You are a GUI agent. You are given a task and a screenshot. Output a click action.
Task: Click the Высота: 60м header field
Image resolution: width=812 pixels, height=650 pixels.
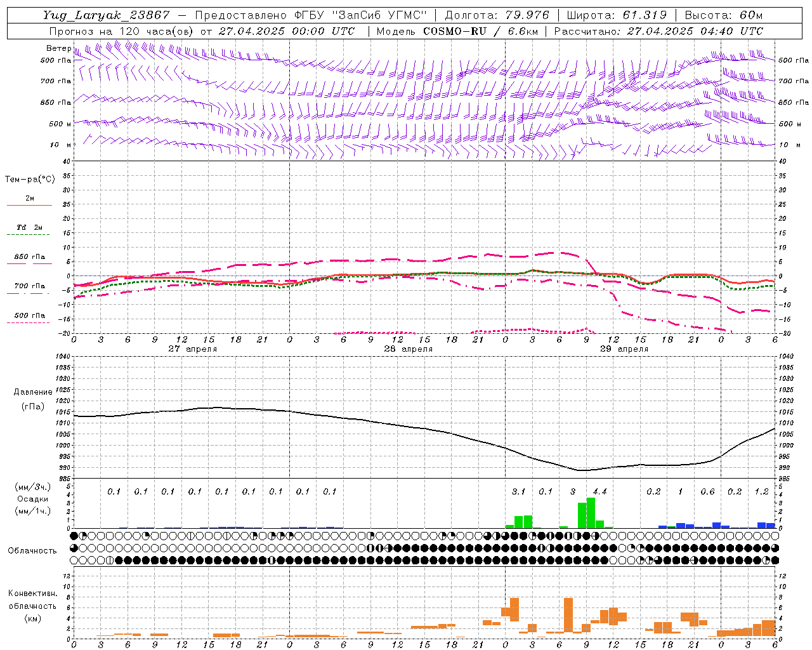(724, 15)
